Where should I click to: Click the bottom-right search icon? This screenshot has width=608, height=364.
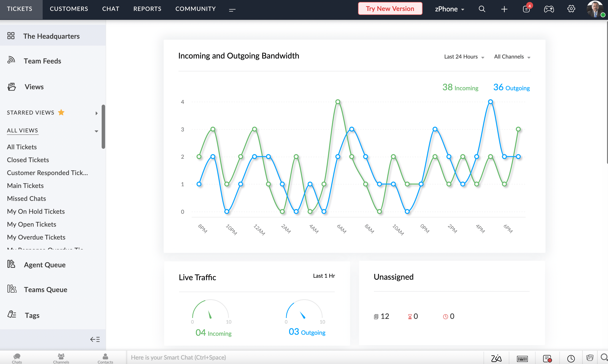(x=604, y=357)
